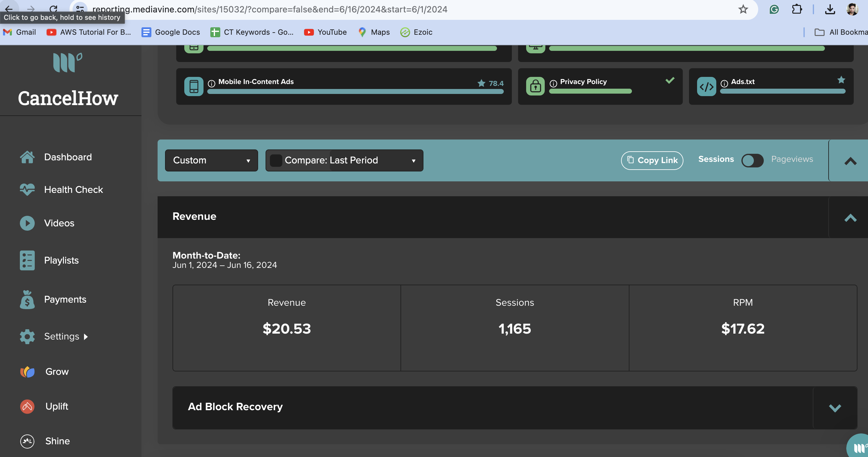Open Dashboard in the sidebar

(68, 157)
